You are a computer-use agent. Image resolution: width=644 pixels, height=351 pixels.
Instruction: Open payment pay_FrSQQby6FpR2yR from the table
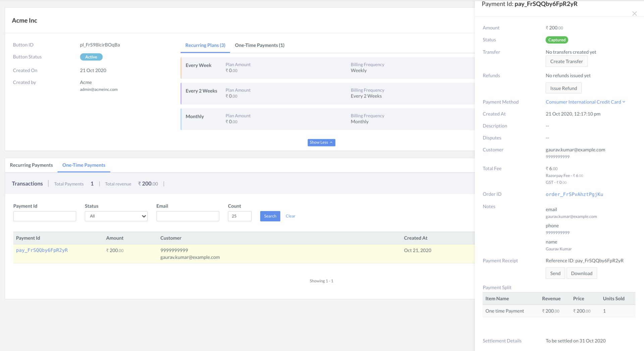[x=42, y=250]
